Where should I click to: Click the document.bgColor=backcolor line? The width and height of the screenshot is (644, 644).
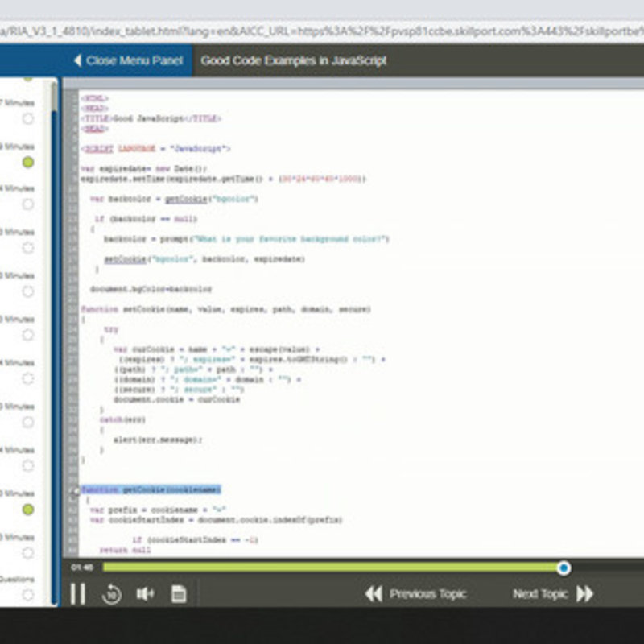[x=151, y=290]
